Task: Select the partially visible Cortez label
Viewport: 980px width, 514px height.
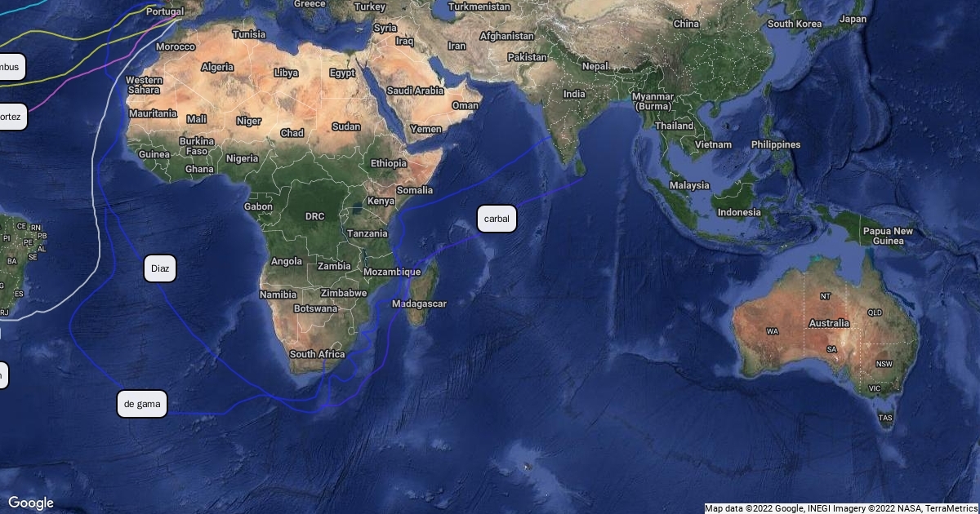Action: click(12, 117)
